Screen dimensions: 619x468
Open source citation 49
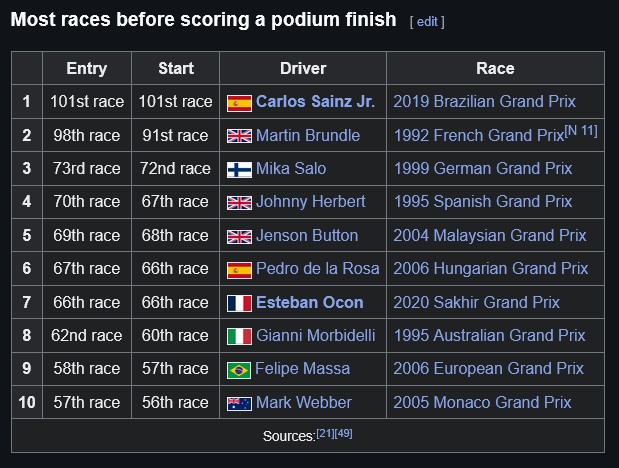(343, 433)
